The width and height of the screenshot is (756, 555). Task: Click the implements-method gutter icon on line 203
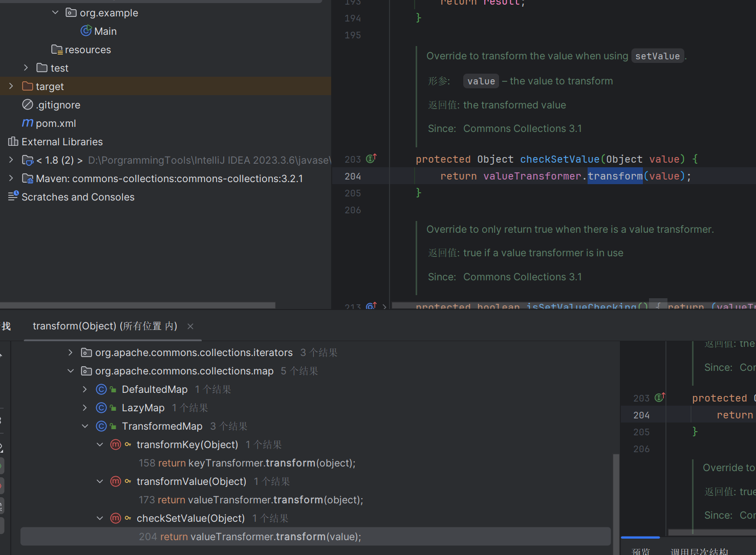pos(371,159)
